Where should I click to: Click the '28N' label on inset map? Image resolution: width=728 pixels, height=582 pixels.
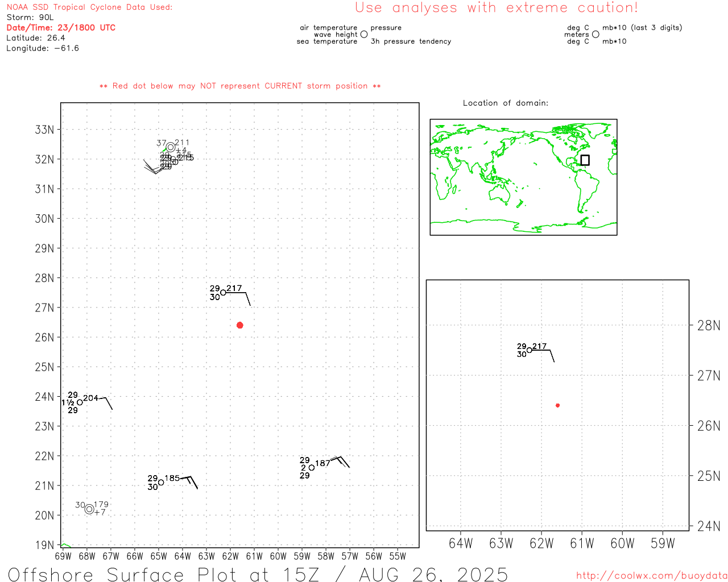coord(709,326)
